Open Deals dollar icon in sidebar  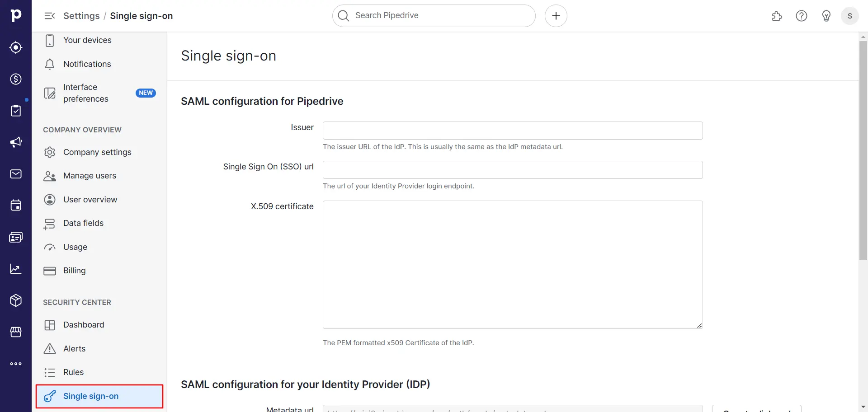pos(16,79)
